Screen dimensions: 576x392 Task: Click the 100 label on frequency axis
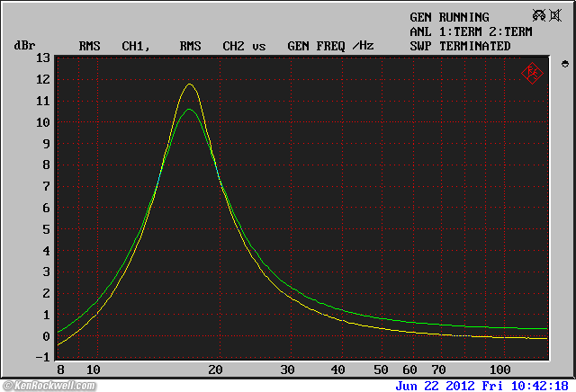(x=499, y=370)
